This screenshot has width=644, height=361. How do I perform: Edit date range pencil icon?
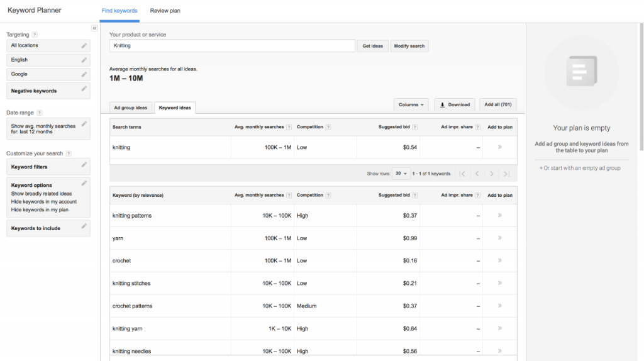84,124
